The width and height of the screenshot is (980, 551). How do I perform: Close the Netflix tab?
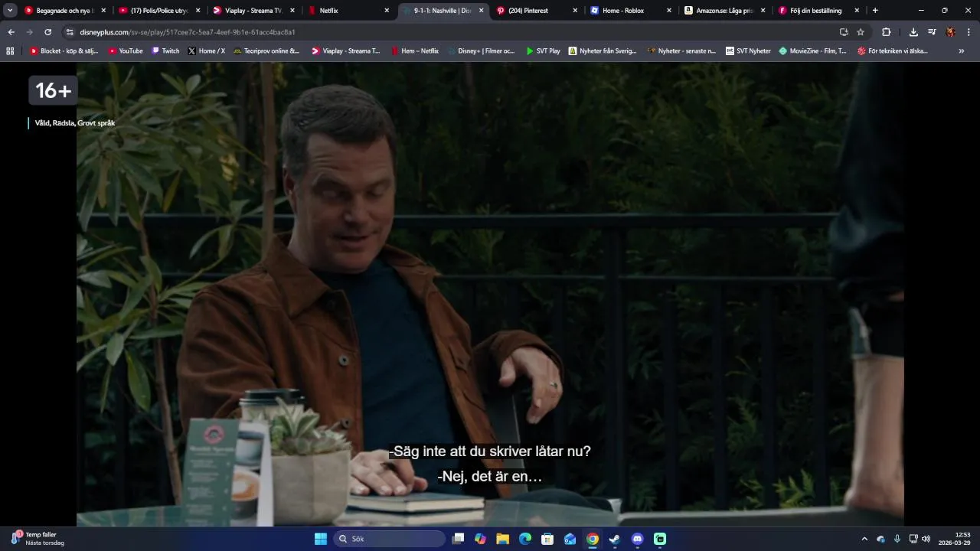pyautogui.click(x=387, y=11)
